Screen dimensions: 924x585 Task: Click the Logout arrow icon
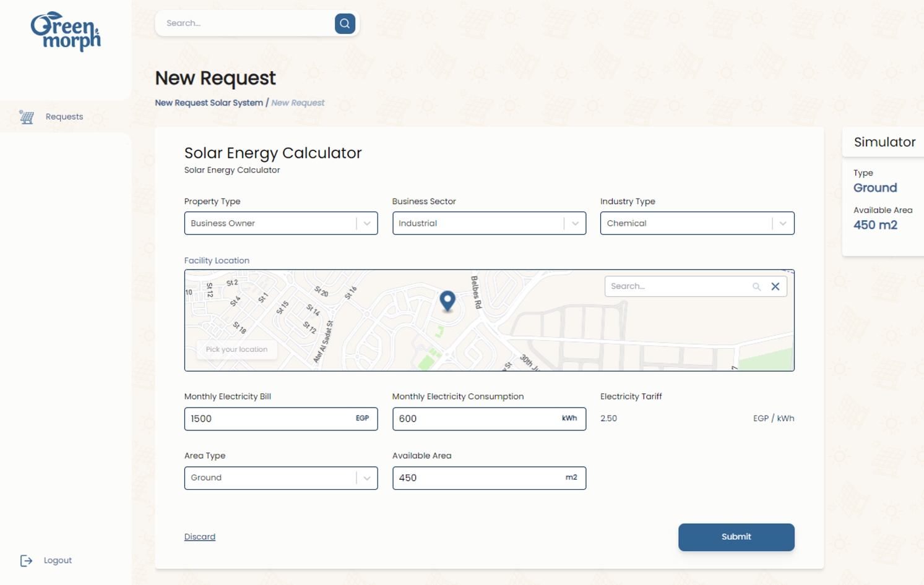click(x=26, y=561)
